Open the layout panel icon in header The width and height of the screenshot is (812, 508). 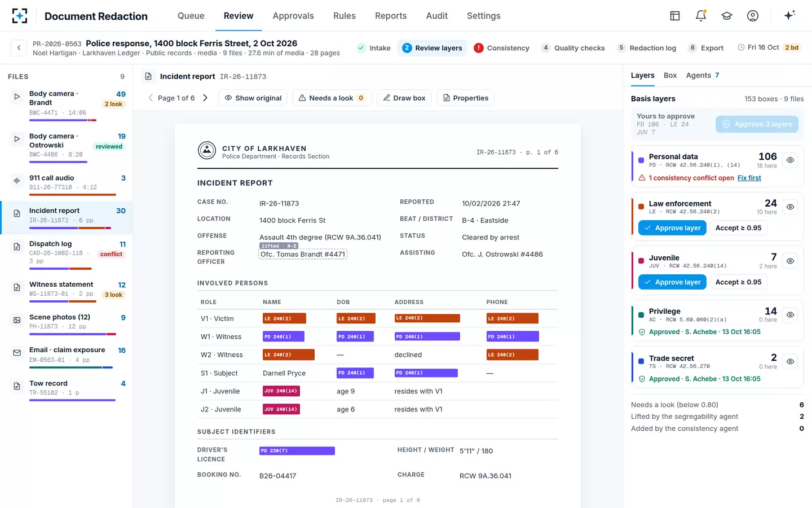(x=675, y=16)
